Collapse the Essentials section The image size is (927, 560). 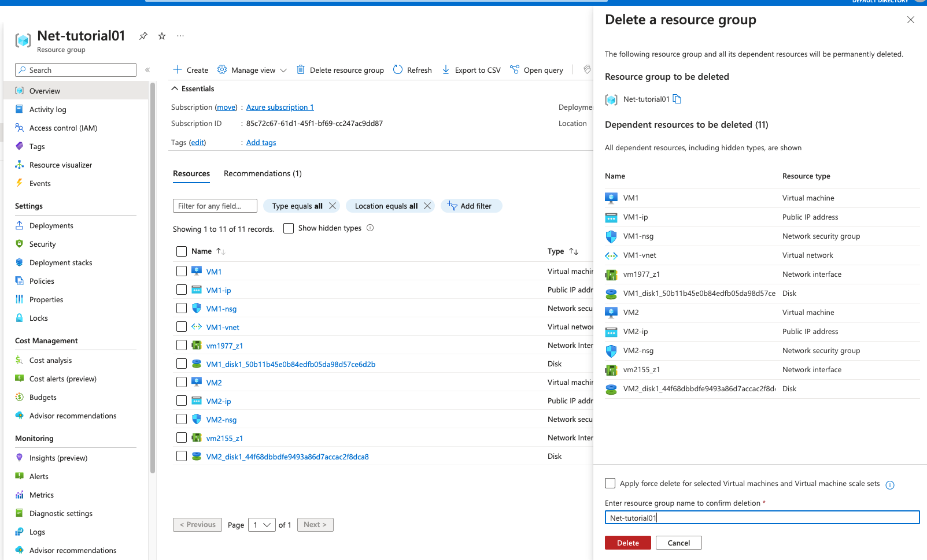193,88
